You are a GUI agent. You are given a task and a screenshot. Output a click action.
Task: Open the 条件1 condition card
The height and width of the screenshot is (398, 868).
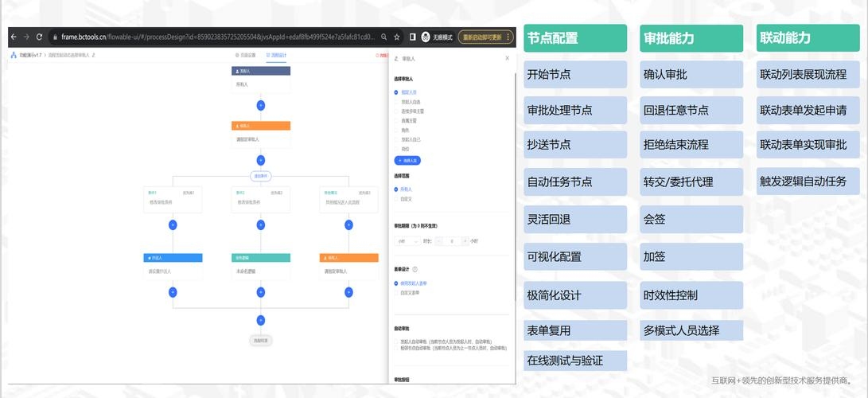click(173, 199)
